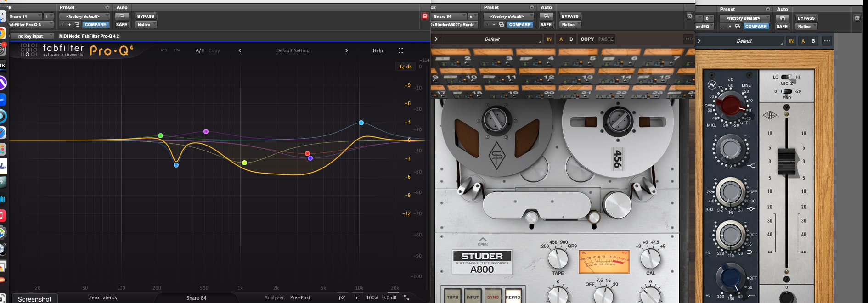The width and height of the screenshot is (868, 303).
Task: Select the purple EQ band node
Action: pos(310,158)
